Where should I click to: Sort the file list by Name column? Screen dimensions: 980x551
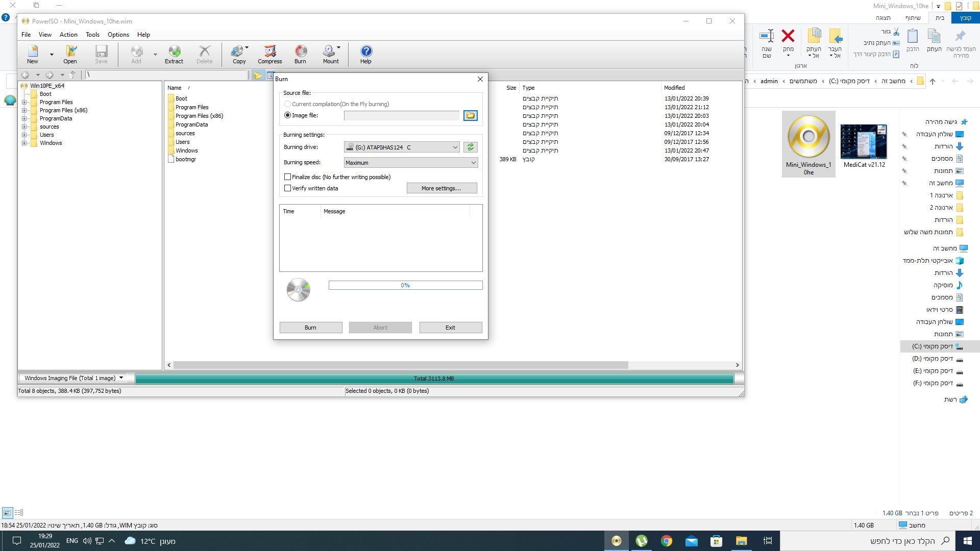pyautogui.click(x=175, y=88)
